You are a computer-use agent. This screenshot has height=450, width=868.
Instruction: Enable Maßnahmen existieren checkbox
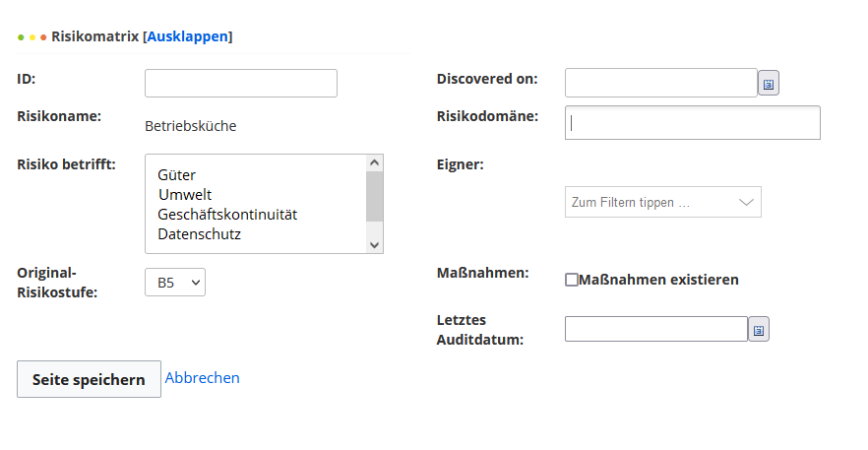point(572,280)
